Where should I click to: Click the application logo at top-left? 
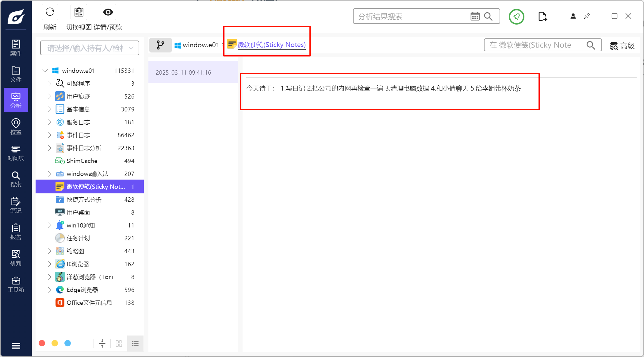click(16, 16)
